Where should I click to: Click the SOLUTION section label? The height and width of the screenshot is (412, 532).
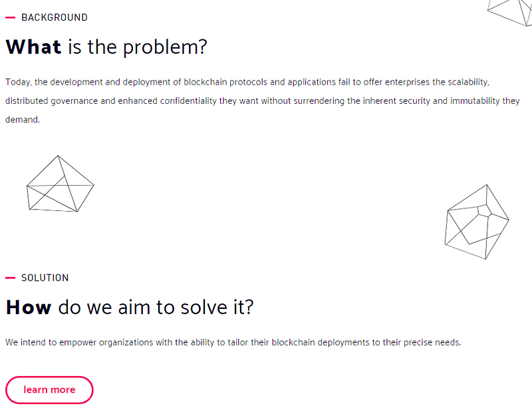pos(45,278)
